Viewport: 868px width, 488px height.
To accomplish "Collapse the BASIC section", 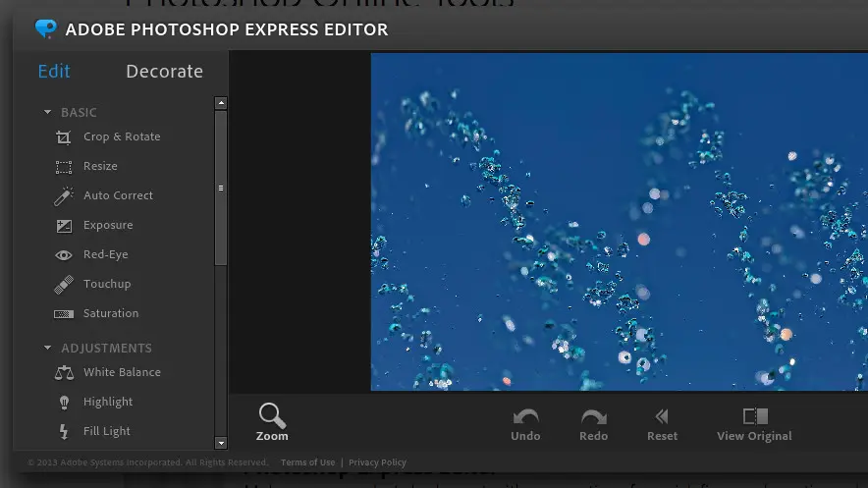I will click(x=47, y=112).
